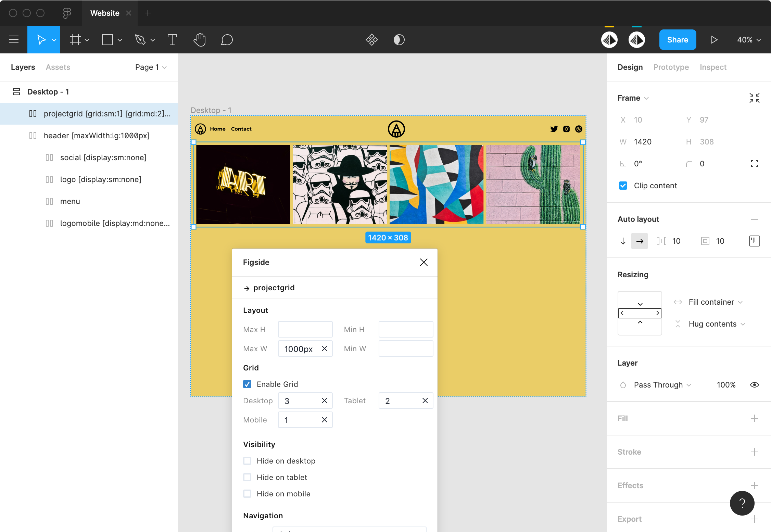771x532 pixels.
Task: Select the Move tool
Action: click(41, 40)
